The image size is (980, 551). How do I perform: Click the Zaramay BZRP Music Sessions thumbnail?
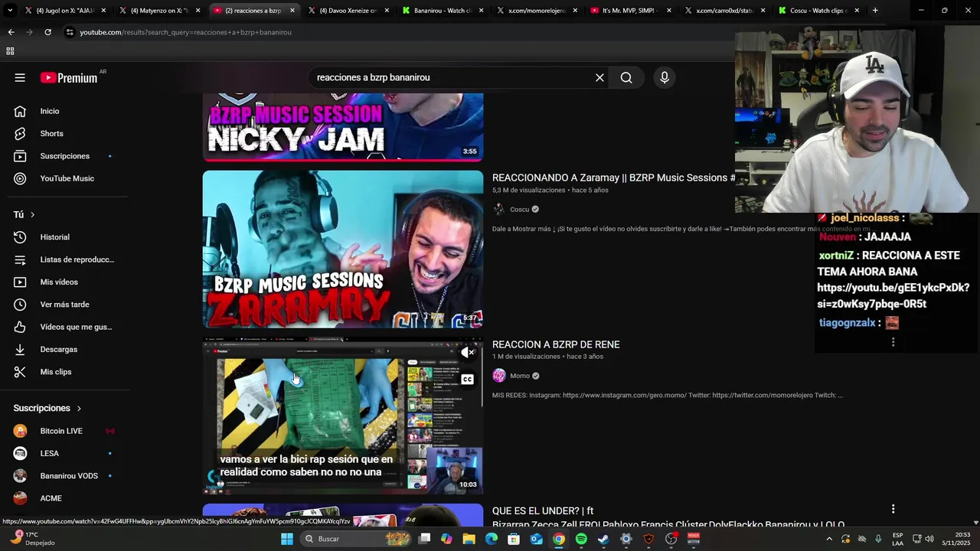[343, 249]
